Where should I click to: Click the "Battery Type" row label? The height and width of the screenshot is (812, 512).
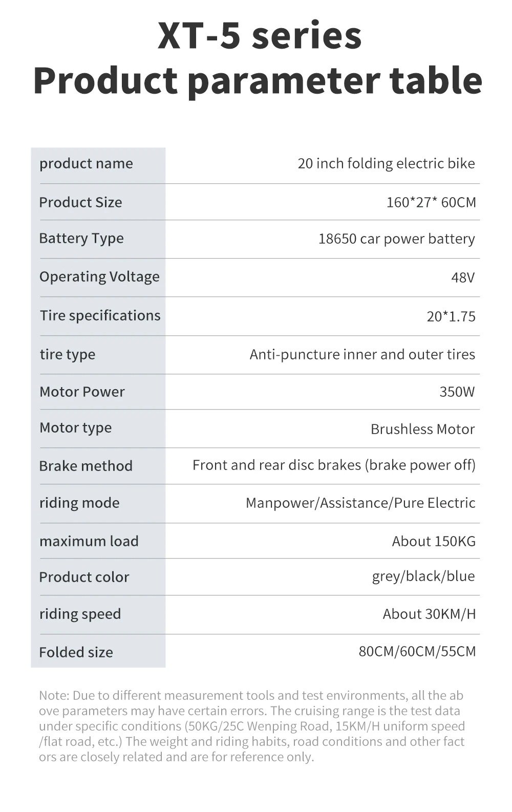click(81, 239)
